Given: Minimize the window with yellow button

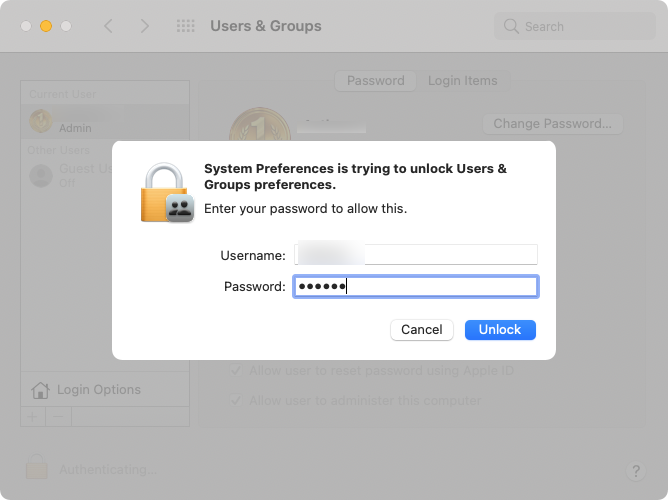Looking at the screenshot, I should [x=46, y=26].
